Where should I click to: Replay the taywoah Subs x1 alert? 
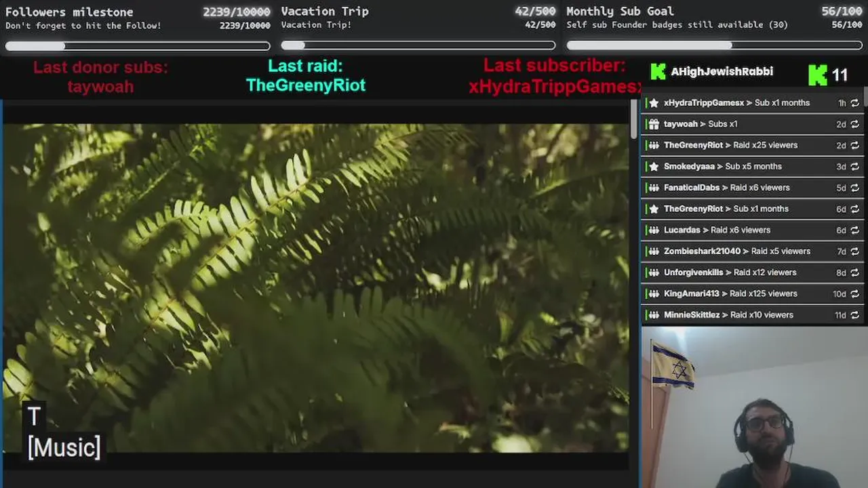pyautogui.click(x=854, y=124)
